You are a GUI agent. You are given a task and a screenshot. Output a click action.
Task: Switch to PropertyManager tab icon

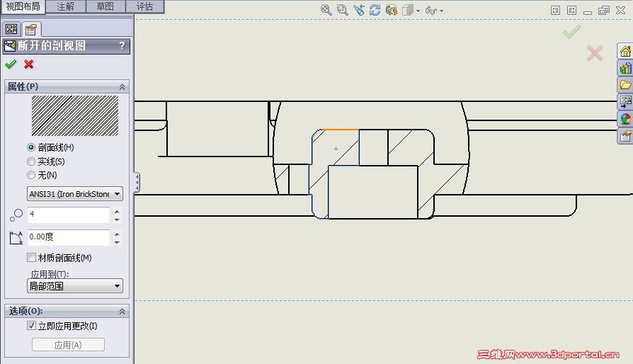(x=31, y=29)
